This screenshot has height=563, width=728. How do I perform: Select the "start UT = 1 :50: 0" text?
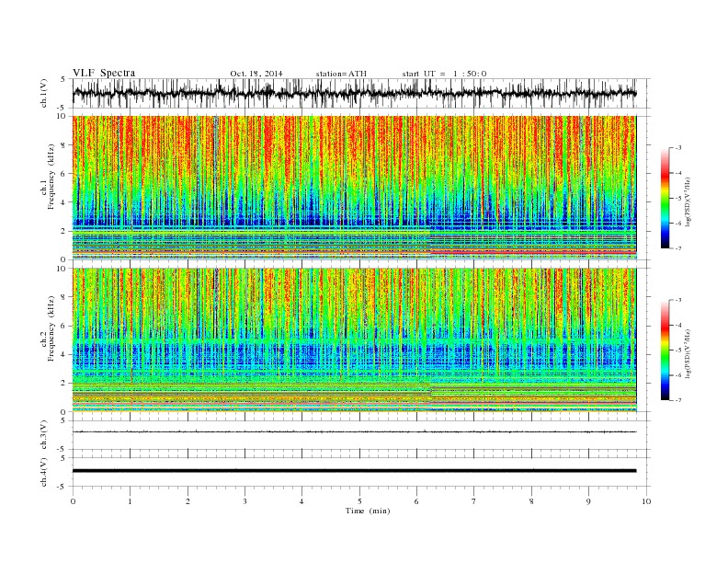[x=444, y=74]
